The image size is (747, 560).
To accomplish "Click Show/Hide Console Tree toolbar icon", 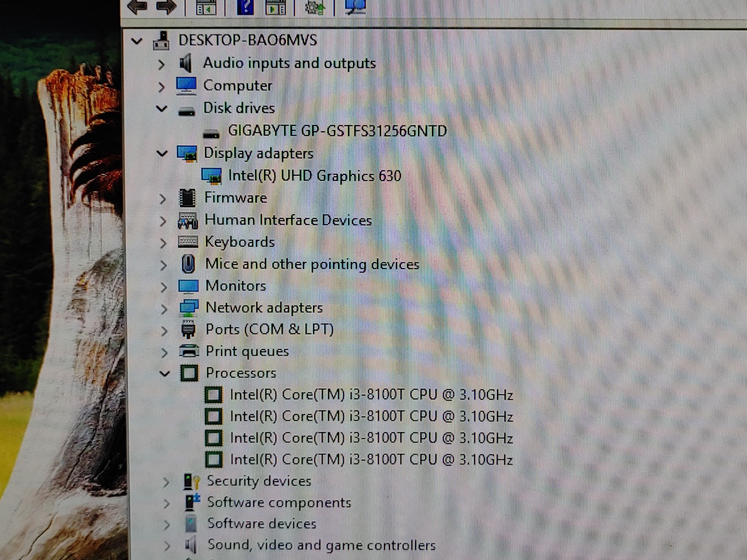I will coord(206,7).
